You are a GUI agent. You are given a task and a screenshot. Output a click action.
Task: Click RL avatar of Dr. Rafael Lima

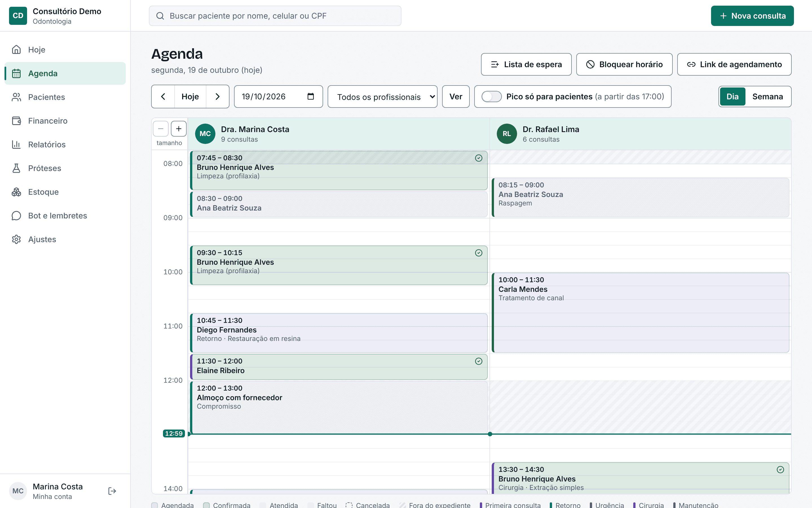click(x=507, y=134)
